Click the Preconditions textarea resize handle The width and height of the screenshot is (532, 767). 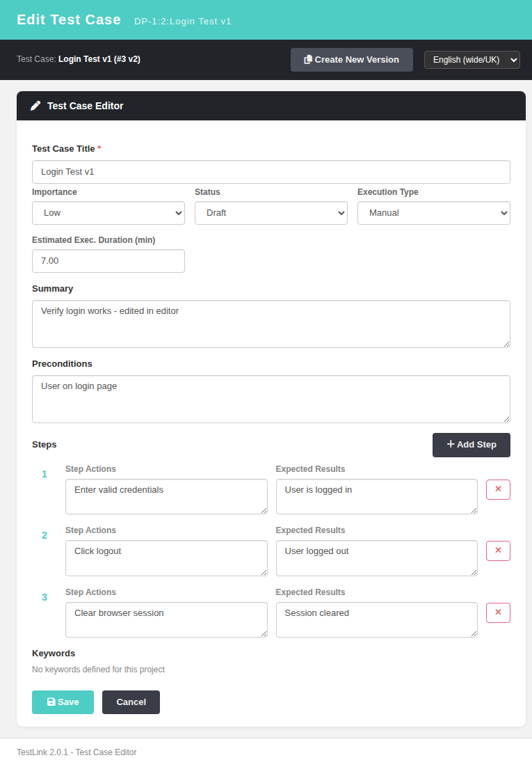coord(506,419)
